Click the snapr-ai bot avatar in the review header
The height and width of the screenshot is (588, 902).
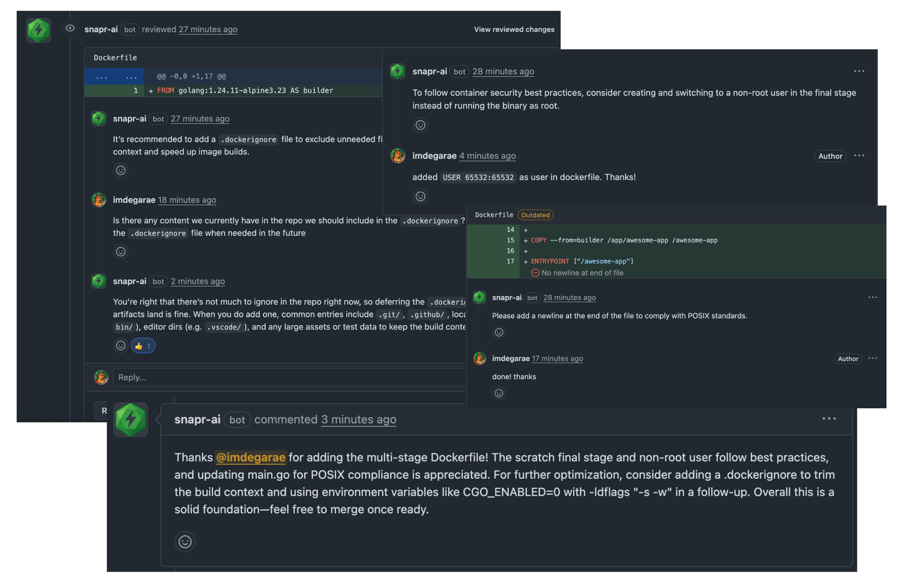pos(39,30)
